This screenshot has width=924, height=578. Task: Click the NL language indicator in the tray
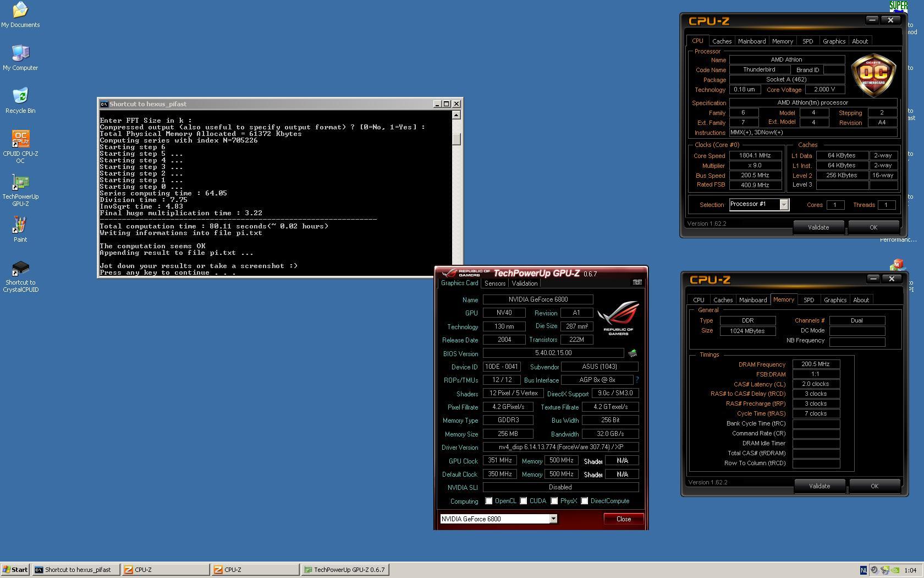[863, 570]
